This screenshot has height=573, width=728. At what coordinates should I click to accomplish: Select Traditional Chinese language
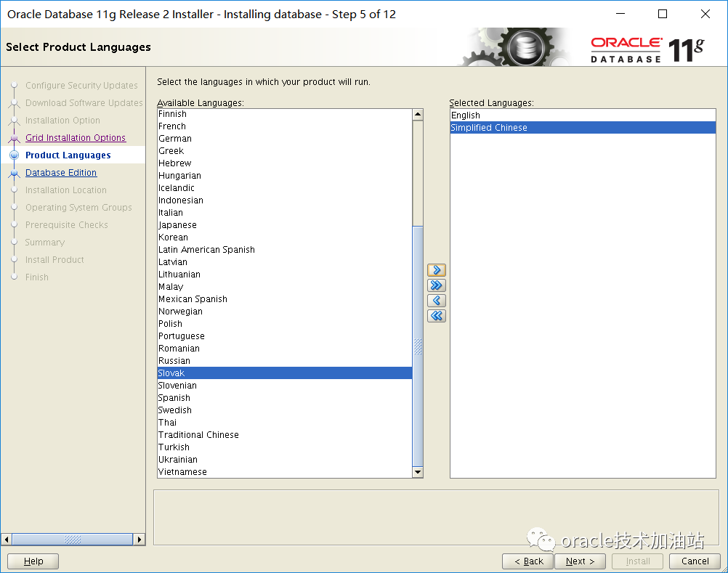[x=285, y=435]
